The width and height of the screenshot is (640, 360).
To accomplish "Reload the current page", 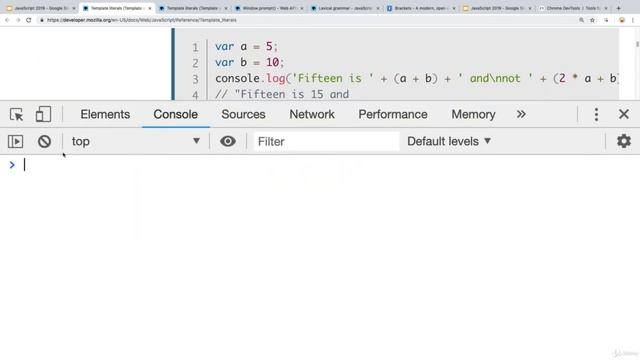I will [29, 20].
